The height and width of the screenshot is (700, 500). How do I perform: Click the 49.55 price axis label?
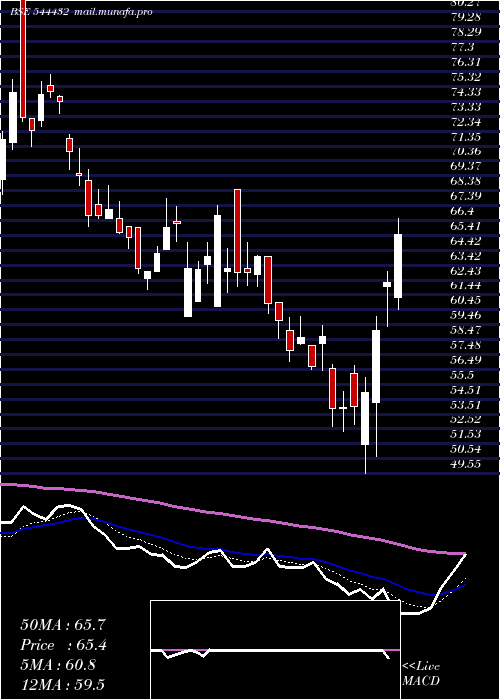click(466, 464)
